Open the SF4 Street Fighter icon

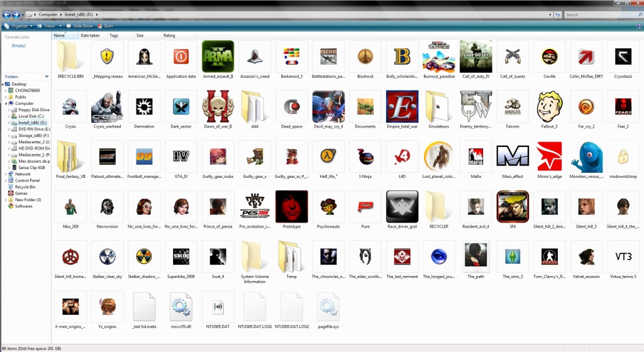pos(513,207)
